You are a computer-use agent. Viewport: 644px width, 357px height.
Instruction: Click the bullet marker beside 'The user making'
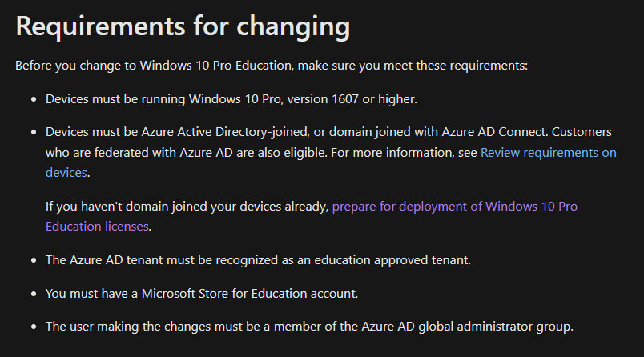33,326
